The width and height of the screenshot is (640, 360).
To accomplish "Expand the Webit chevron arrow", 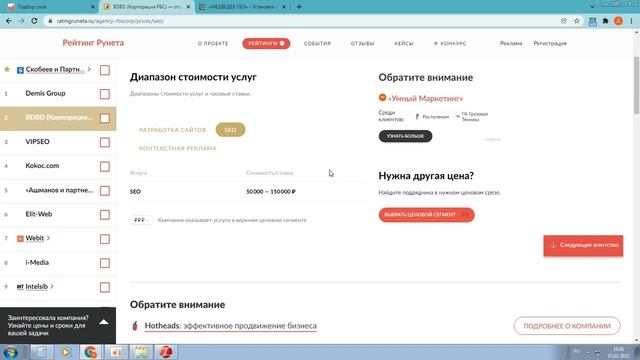I will click(x=48, y=238).
